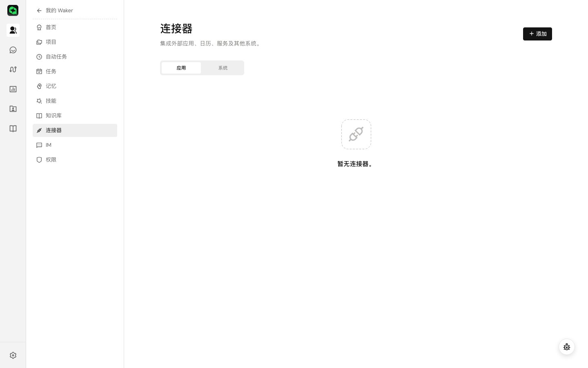Click the 添加 button

click(x=537, y=34)
